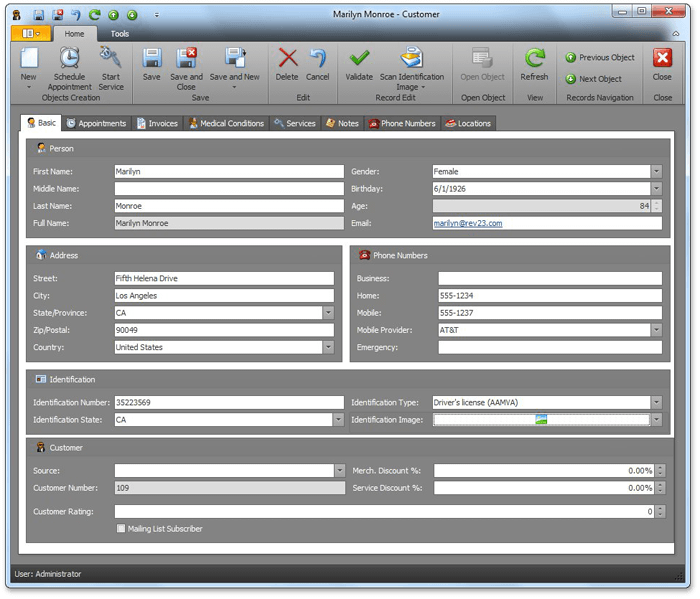Click the Scan Identification Image icon
700x599 pixels.
pyautogui.click(x=410, y=58)
